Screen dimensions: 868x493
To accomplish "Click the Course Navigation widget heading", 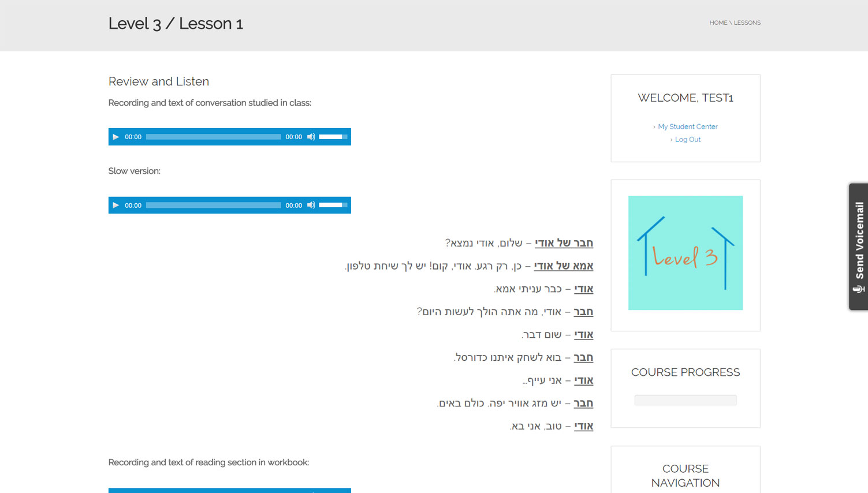I will tap(685, 476).
